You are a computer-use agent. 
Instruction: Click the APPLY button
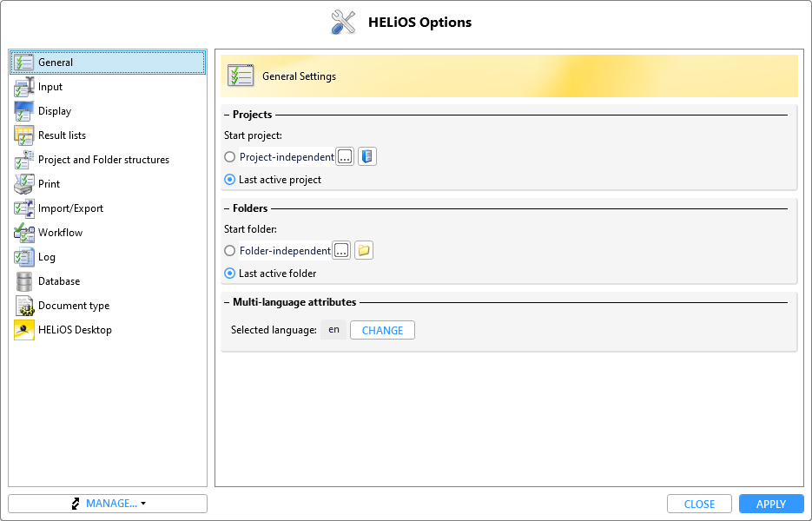tap(770, 504)
